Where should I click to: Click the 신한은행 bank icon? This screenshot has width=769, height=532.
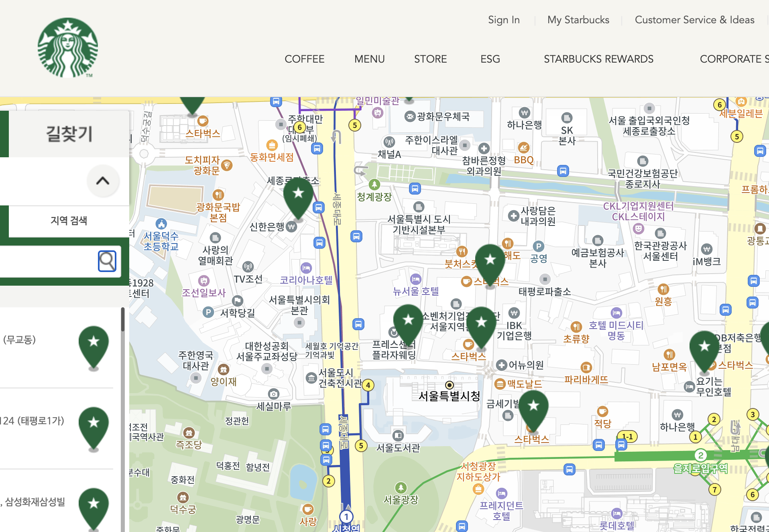coord(291,227)
